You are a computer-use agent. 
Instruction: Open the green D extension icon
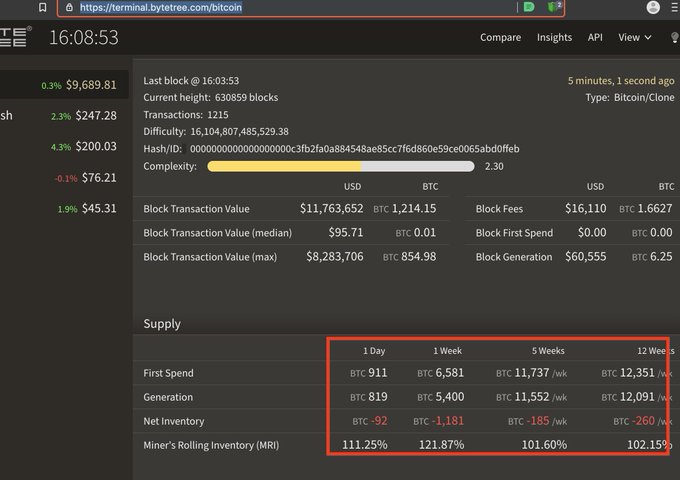529,7
